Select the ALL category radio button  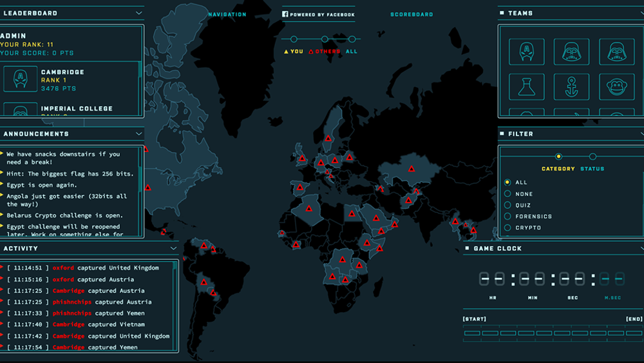pos(507,182)
